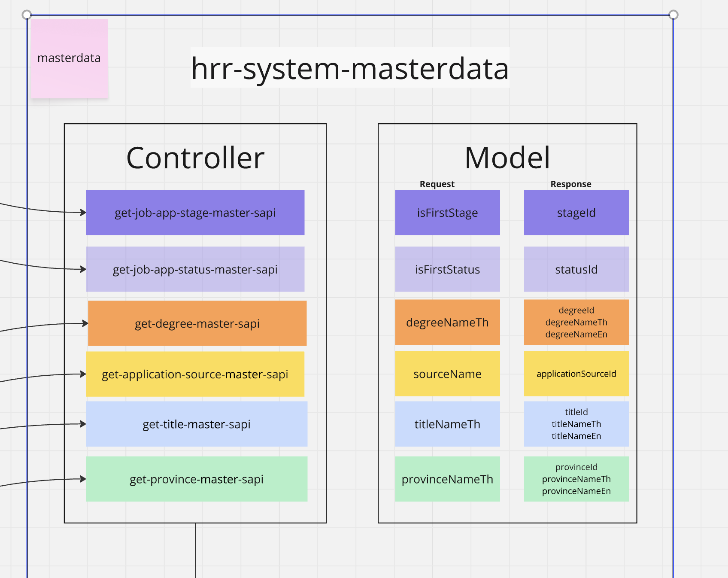Image resolution: width=728 pixels, height=578 pixels.
Task: Click the Controller heading text
Action: pyautogui.click(x=195, y=158)
